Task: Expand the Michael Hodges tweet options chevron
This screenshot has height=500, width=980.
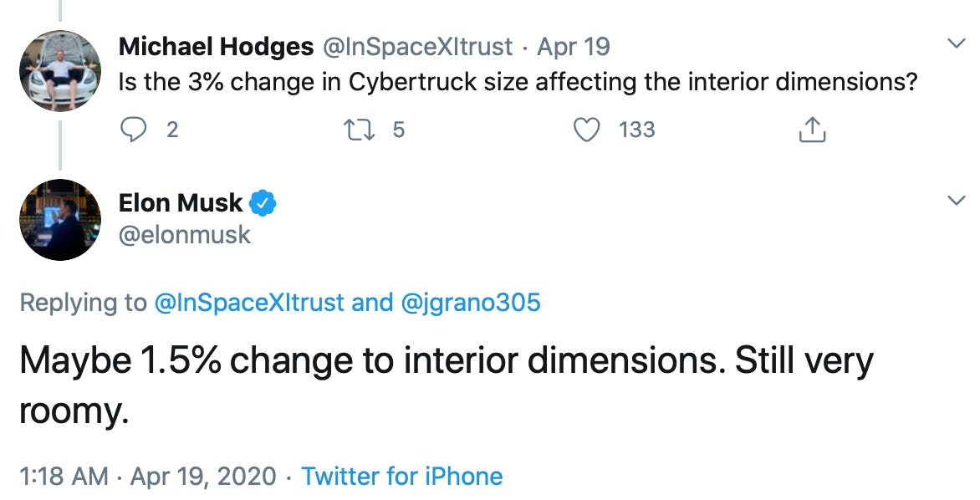Action: point(955,43)
